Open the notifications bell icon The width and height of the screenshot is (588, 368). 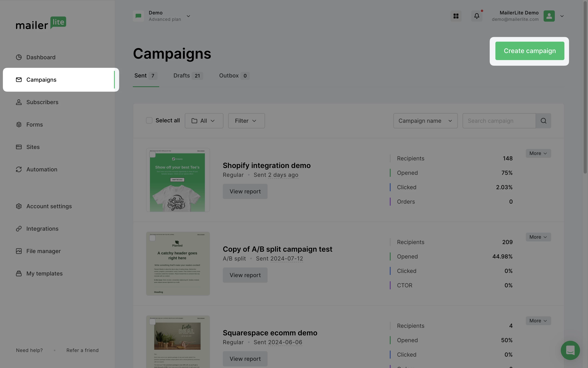pyautogui.click(x=477, y=16)
